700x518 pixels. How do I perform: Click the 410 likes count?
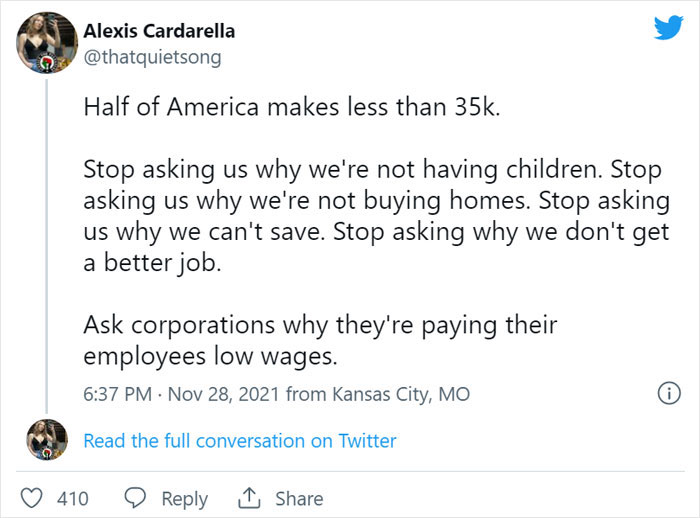click(x=73, y=498)
